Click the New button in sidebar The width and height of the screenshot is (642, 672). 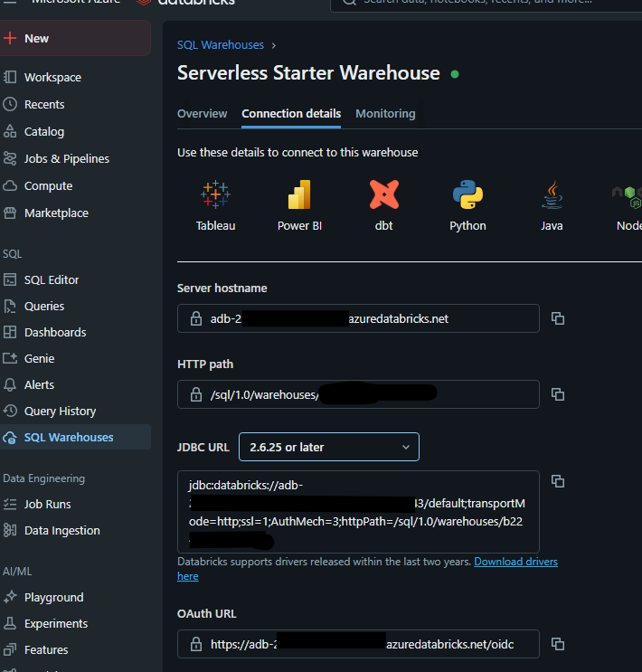[74, 39]
